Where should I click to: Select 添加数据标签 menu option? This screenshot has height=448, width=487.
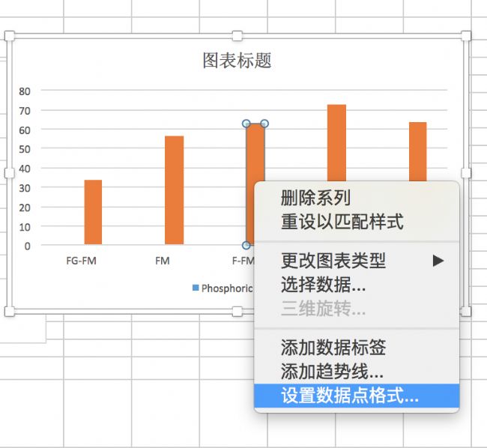333,347
